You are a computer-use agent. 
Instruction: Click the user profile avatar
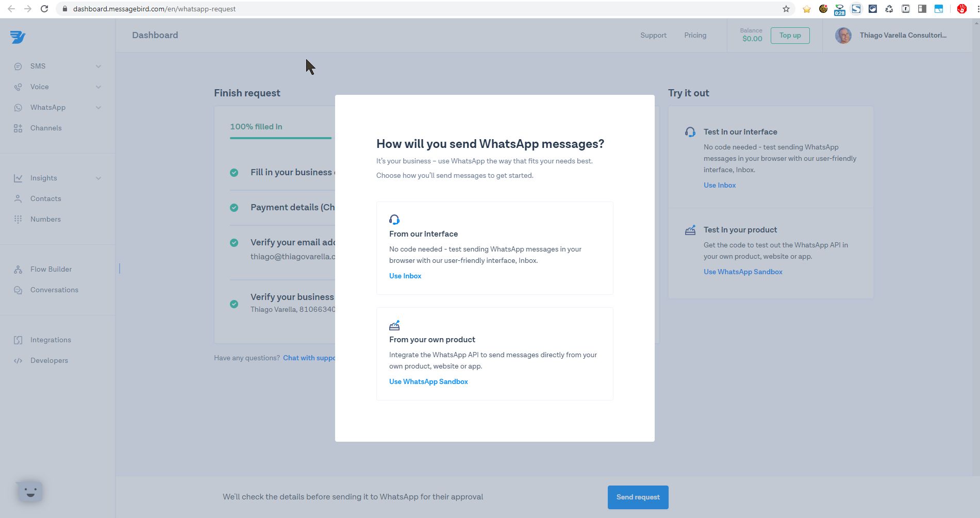[x=843, y=36]
